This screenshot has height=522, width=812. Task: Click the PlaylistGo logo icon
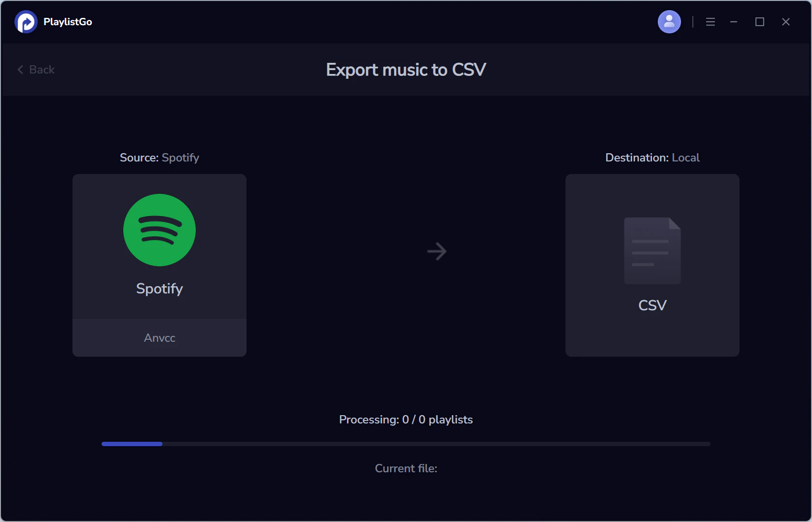(26, 21)
